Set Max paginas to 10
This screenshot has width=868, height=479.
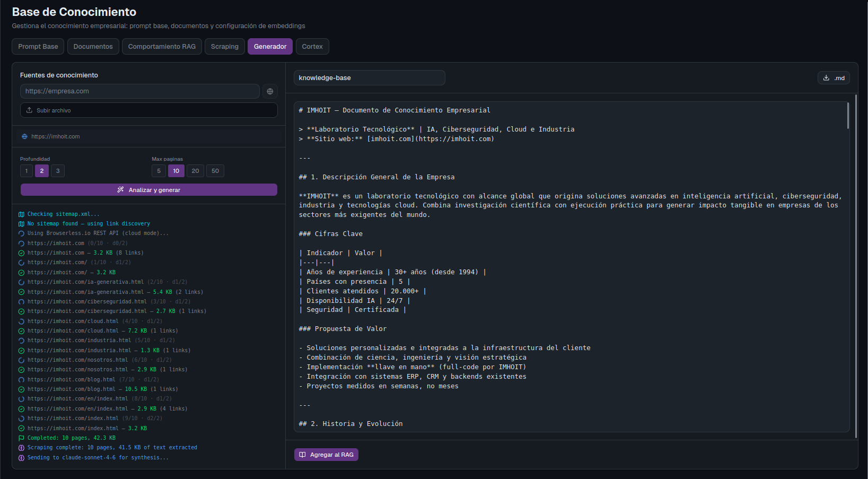click(x=176, y=171)
